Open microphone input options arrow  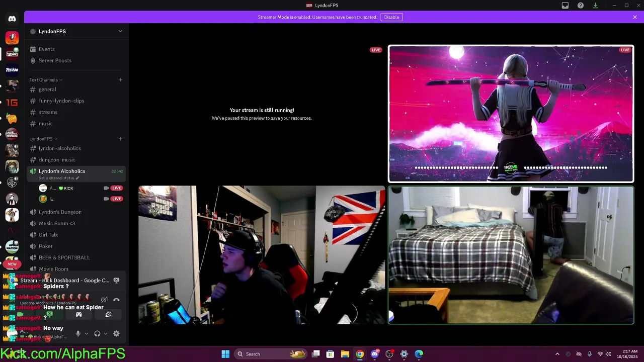[86, 334]
